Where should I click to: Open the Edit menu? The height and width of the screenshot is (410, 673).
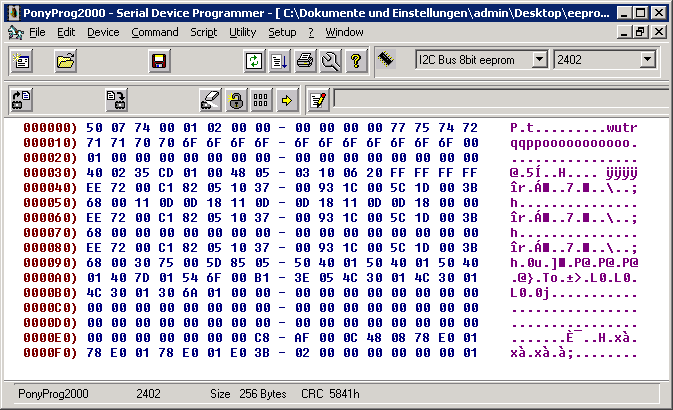click(66, 32)
